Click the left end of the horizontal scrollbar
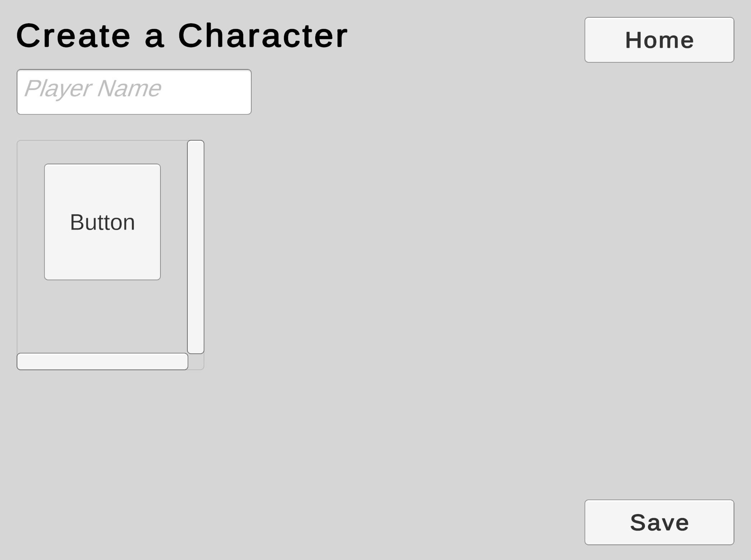 click(x=23, y=361)
